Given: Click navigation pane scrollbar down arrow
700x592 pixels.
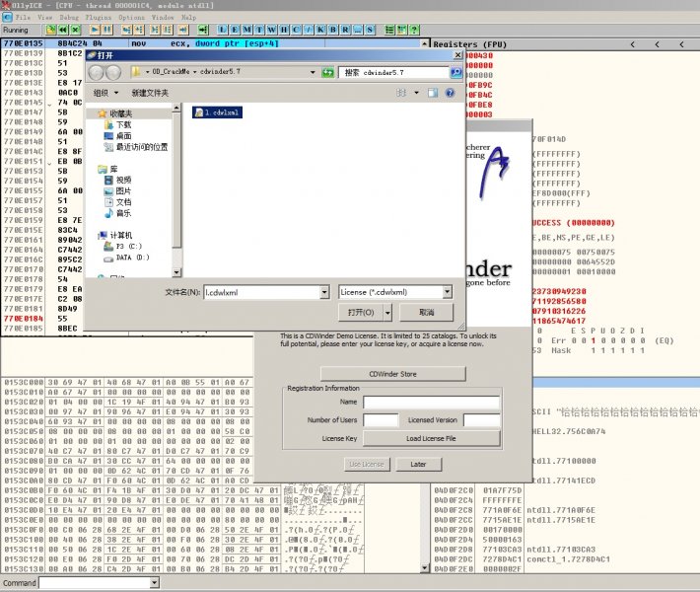Looking at the screenshot, I should (x=176, y=272).
